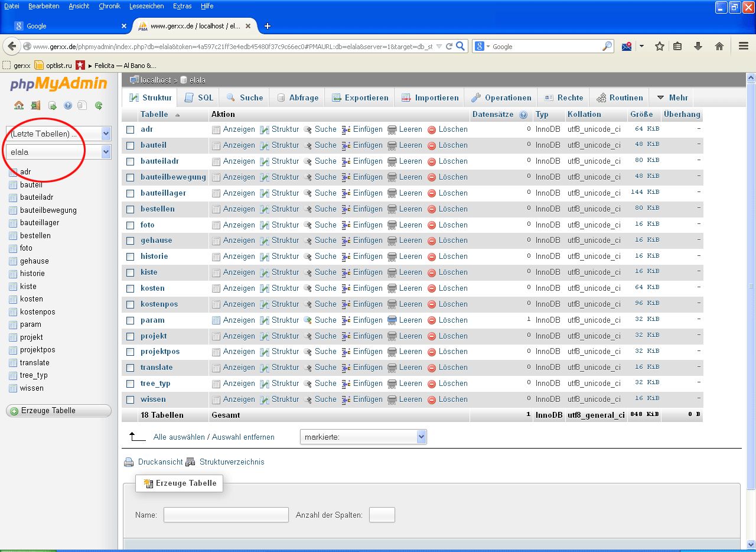Viewport: 756px width, 552px height.
Task: Go to the Operationen tab
Action: click(x=501, y=98)
